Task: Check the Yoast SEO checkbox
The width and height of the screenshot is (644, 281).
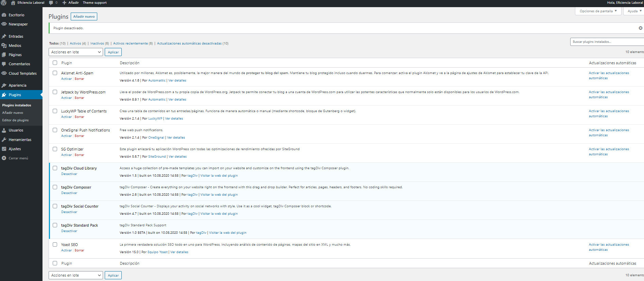Action: tap(55, 244)
